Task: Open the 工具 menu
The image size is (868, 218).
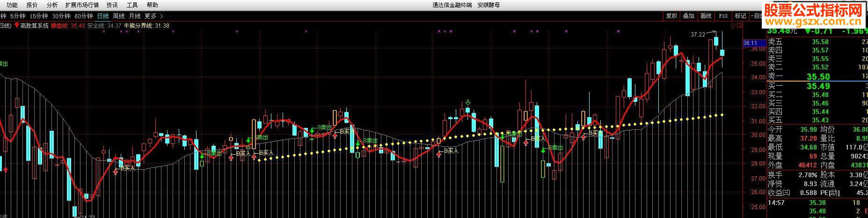Action: (132, 5)
